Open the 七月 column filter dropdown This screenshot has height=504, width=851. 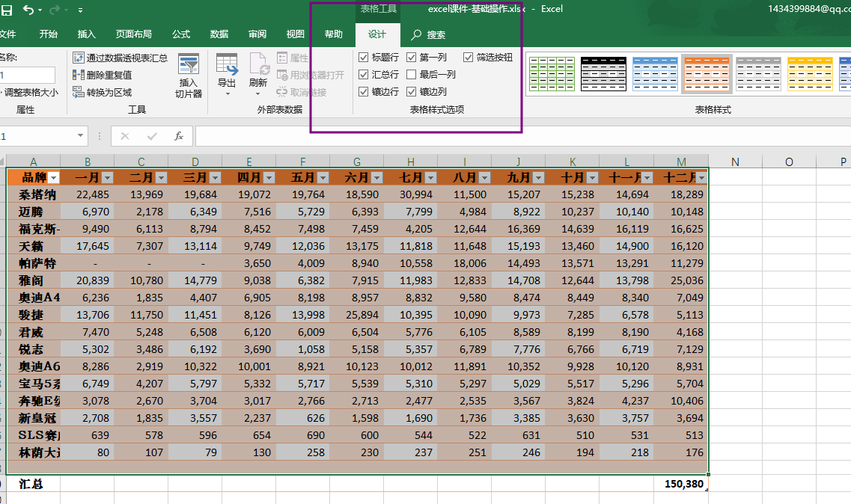click(x=431, y=177)
